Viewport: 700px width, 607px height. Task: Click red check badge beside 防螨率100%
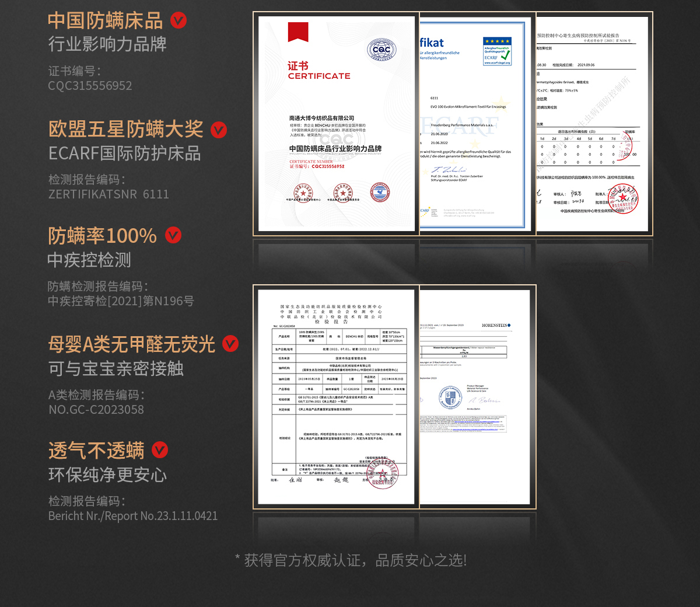[x=173, y=235]
